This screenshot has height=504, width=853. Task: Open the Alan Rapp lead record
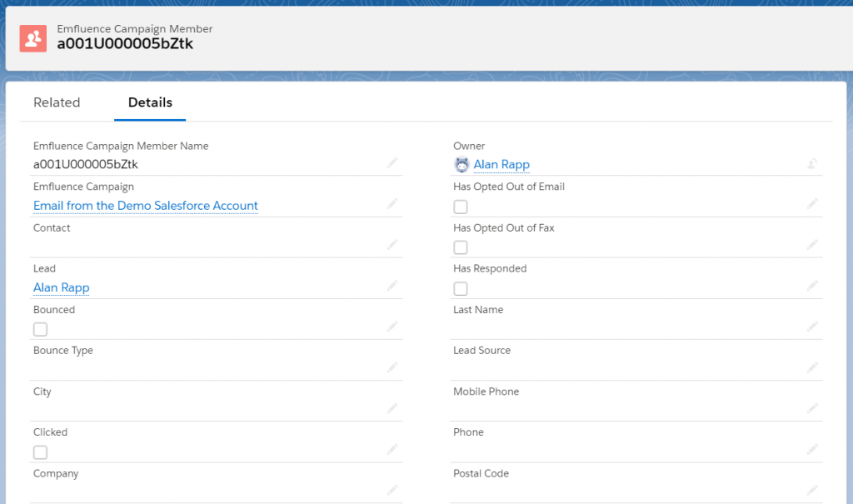(x=61, y=287)
